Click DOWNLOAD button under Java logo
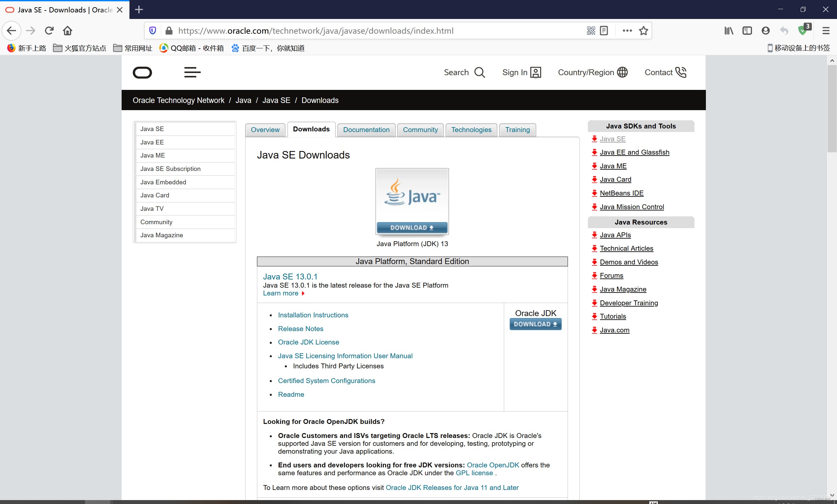Image resolution: width=837 pixels, height=504 pixels. 412,227
